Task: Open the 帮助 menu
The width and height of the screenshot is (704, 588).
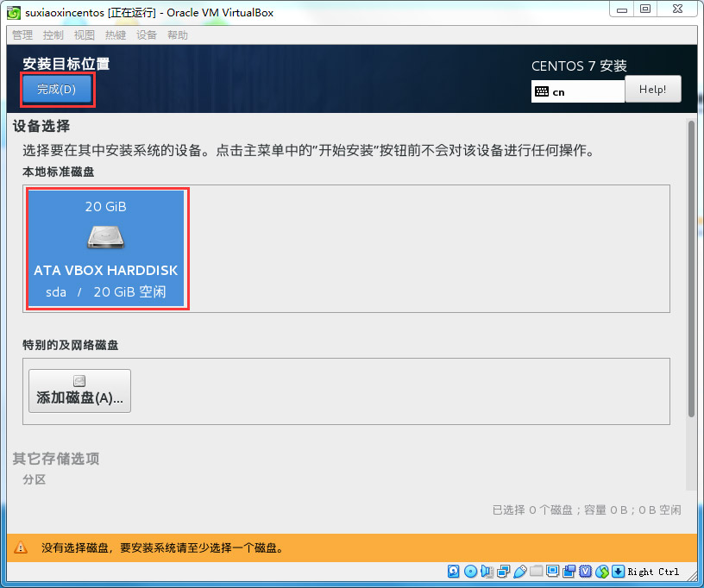Action: (x=178, y=35)
